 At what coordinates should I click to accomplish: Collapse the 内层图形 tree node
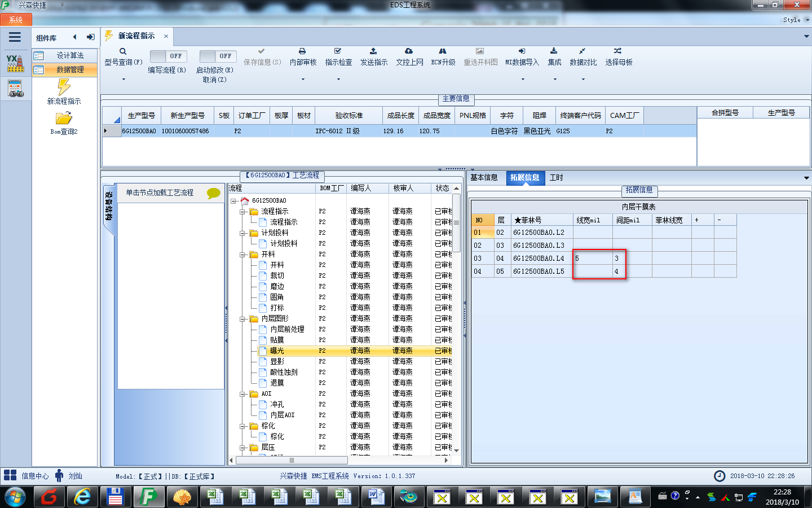pos(242,319)
